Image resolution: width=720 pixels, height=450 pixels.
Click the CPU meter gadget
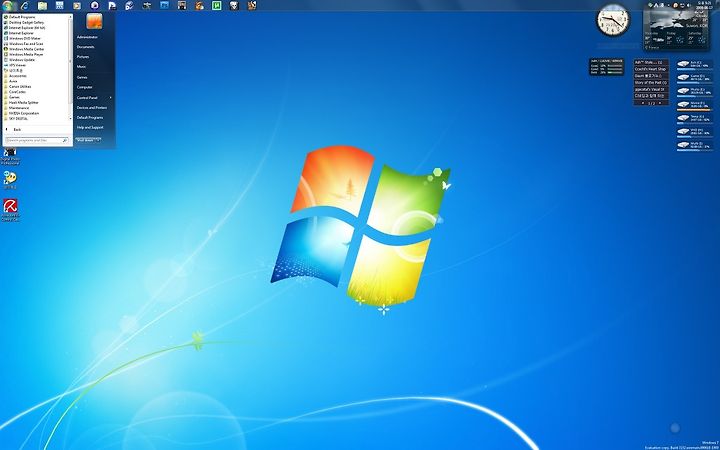pyautogui.click(x=606, y=67)
